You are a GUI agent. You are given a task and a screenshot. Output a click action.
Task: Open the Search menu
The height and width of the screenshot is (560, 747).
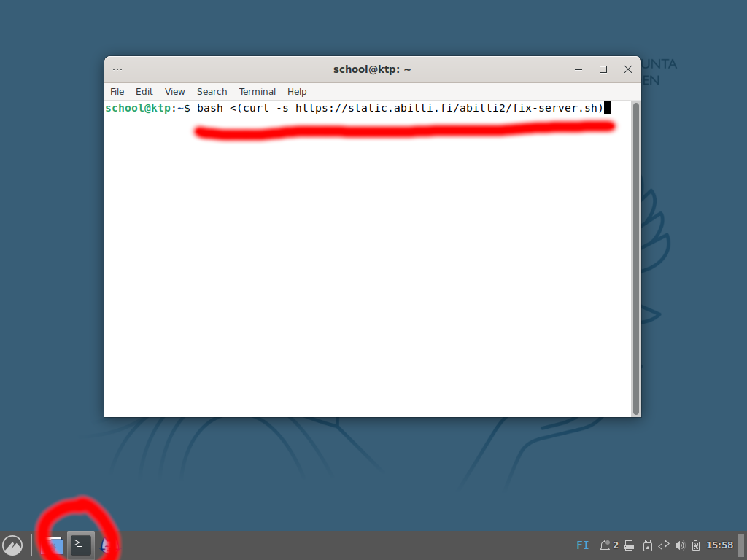212,92
